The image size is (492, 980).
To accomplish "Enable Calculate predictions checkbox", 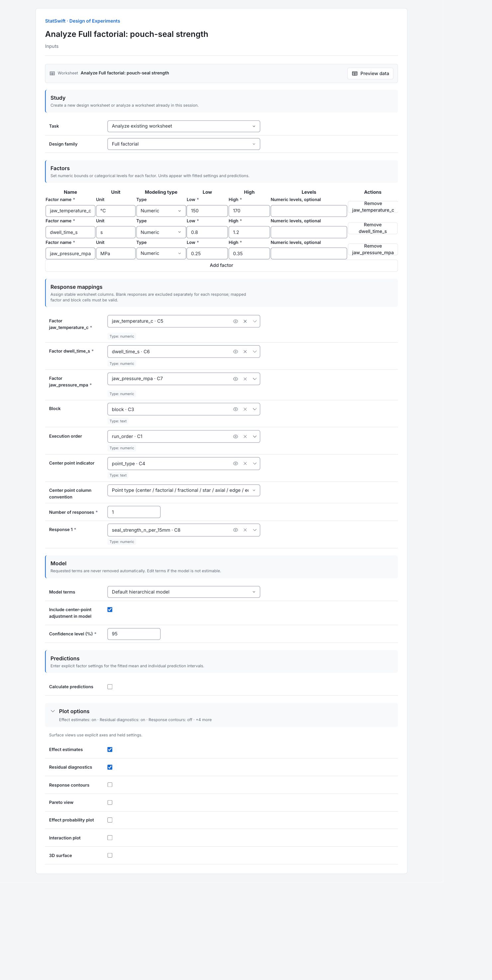I will 110,687.
